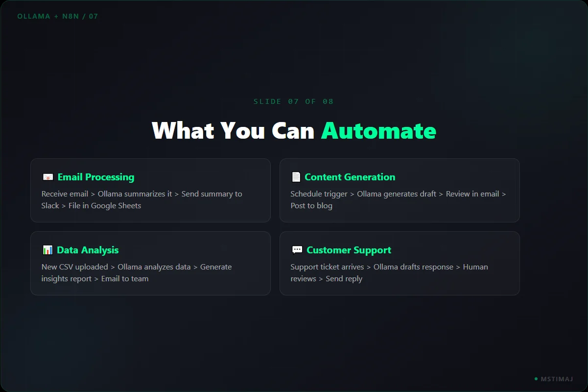The width and height of the screenshot is (588, 392).
Task: Select the Customer Support heading
Action: pos(349,250)
